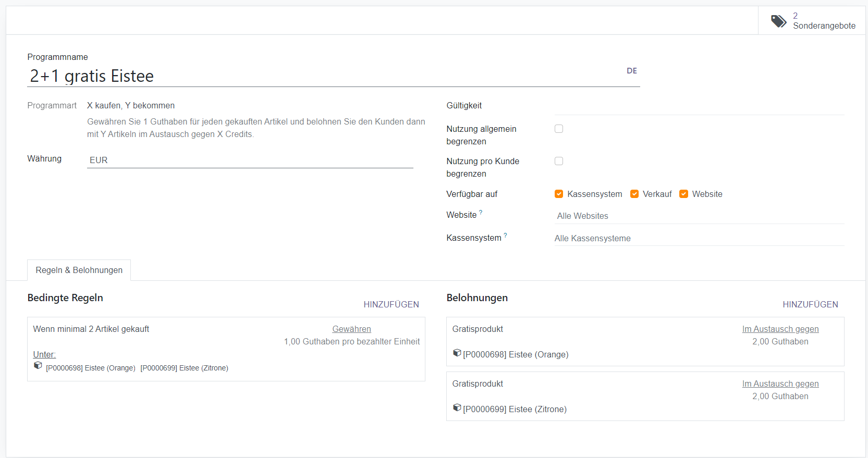Click cube icon beside Eistee (Orange) reward
The image size is (868, 458).
[x=457, y=353]
